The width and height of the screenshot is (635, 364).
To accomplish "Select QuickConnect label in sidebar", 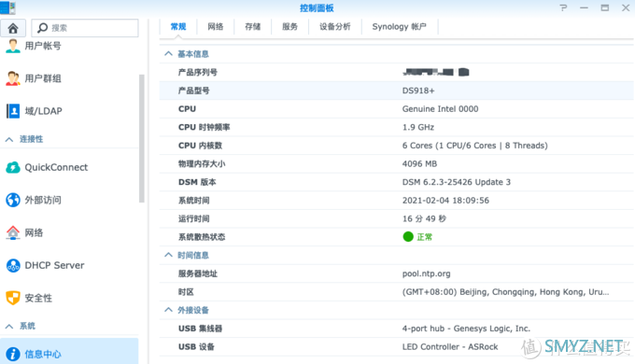I will click(x=56, y=167).
